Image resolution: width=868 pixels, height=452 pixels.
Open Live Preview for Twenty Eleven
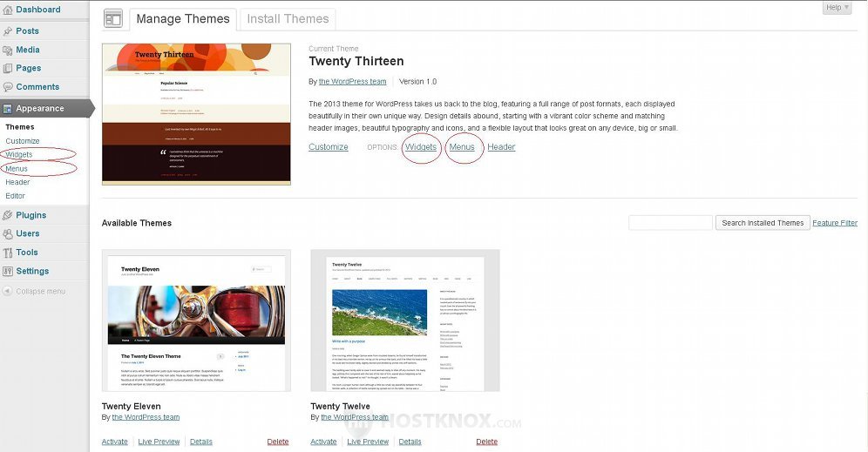tap(159, 442)
